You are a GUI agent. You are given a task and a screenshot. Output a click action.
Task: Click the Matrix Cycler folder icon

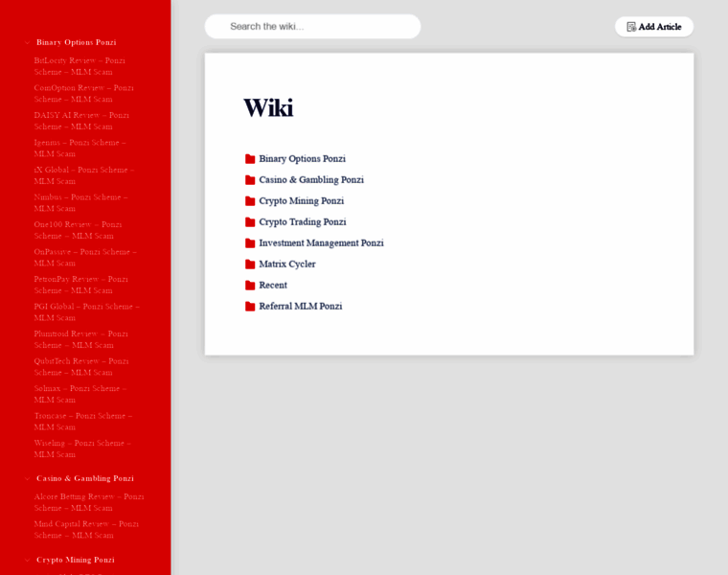pyautogui.click(x=250, y=264)
